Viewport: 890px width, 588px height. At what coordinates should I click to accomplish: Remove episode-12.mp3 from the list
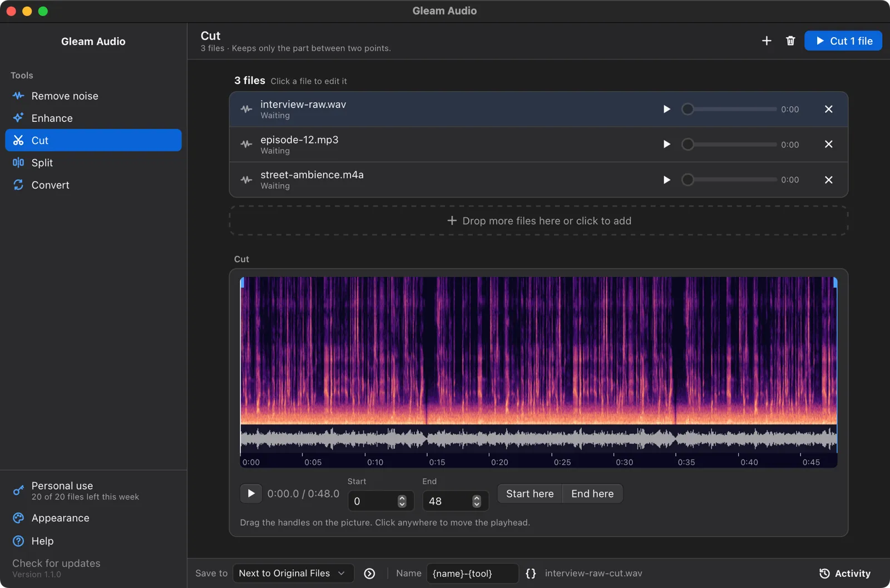(x=828, y=144)
